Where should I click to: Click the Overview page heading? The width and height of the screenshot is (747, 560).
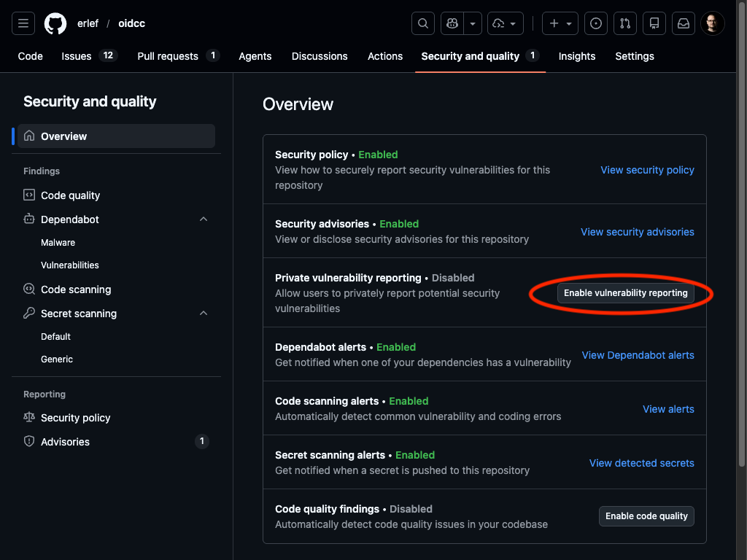pos(298,104)
